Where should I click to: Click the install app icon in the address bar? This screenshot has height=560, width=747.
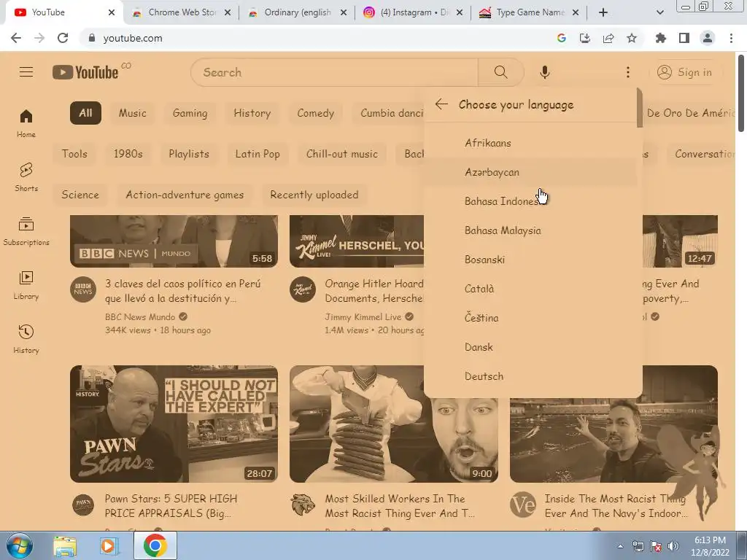point(585,38)
